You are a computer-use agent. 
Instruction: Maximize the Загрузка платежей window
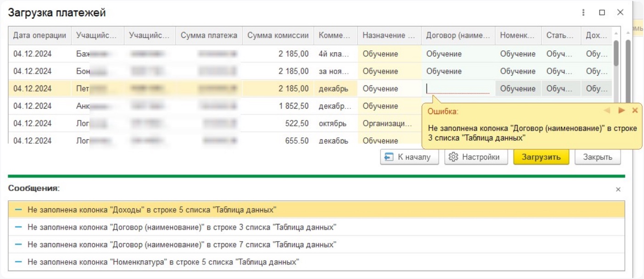602,12
